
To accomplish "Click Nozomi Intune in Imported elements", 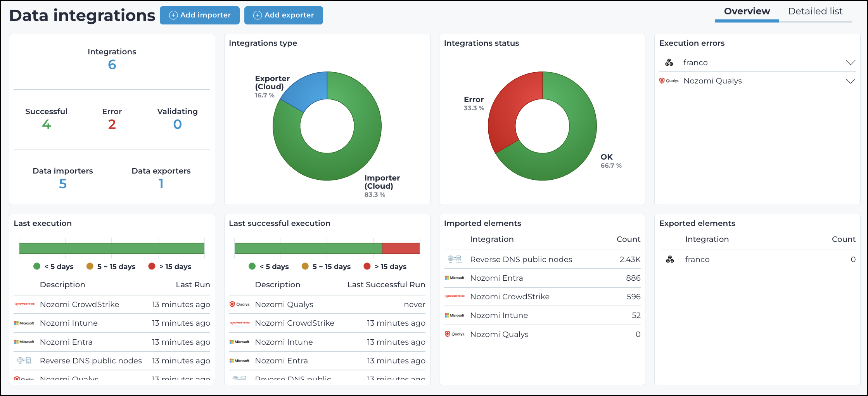I will click(x=499, y=315).
